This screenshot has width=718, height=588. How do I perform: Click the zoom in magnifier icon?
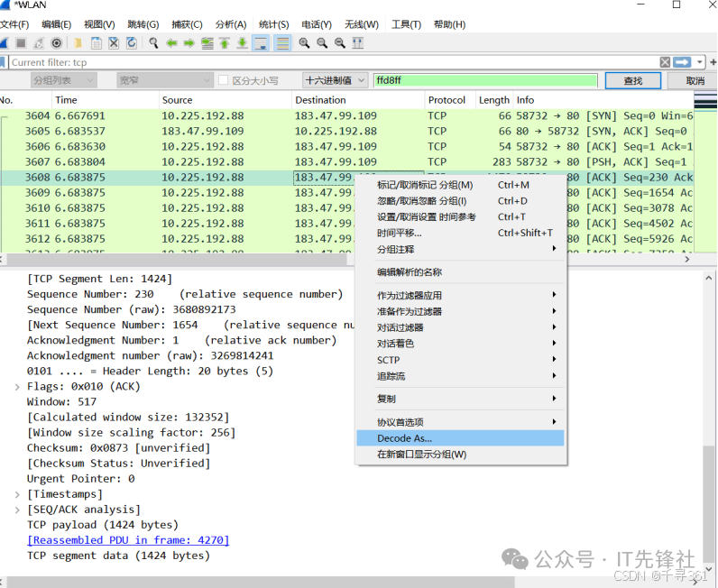click(x=304, y=43)
